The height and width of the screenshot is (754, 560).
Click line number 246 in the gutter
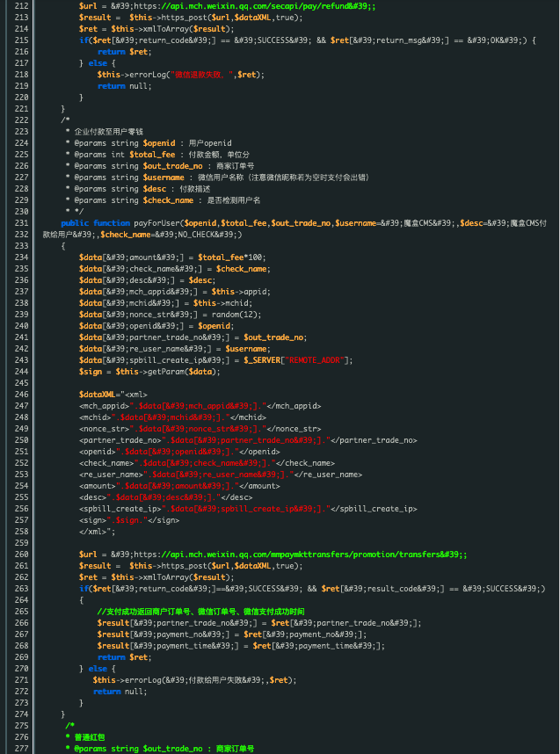click(x=22, y=395)
